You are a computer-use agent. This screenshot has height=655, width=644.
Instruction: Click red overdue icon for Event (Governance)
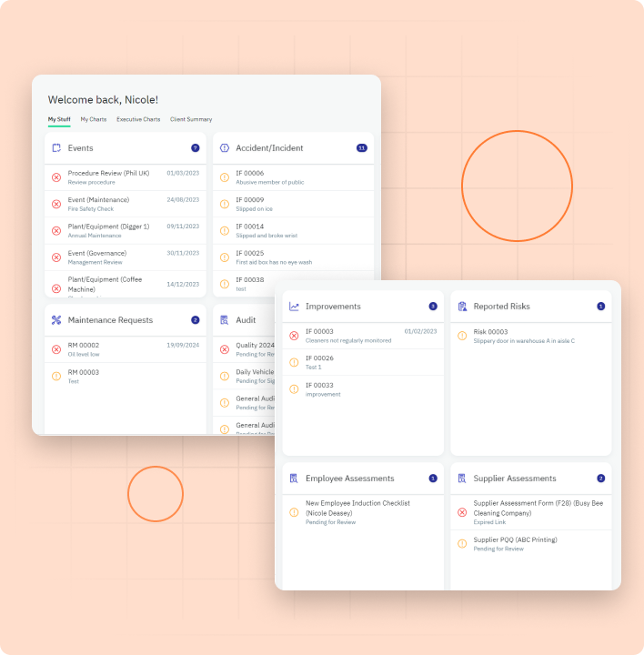pos(56,257)
